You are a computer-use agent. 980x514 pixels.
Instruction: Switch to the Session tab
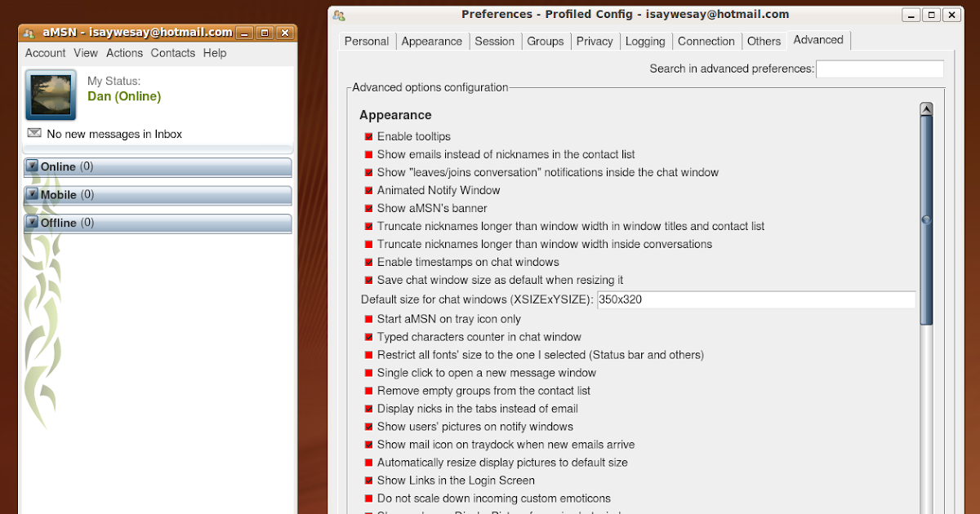495,41
